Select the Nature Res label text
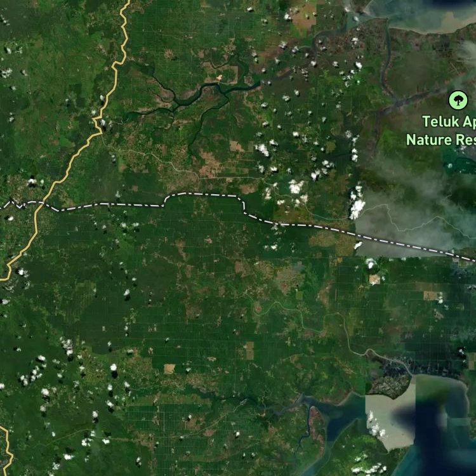Image resolution: width=476 pixels, height=476 pixels. [441, 140]
